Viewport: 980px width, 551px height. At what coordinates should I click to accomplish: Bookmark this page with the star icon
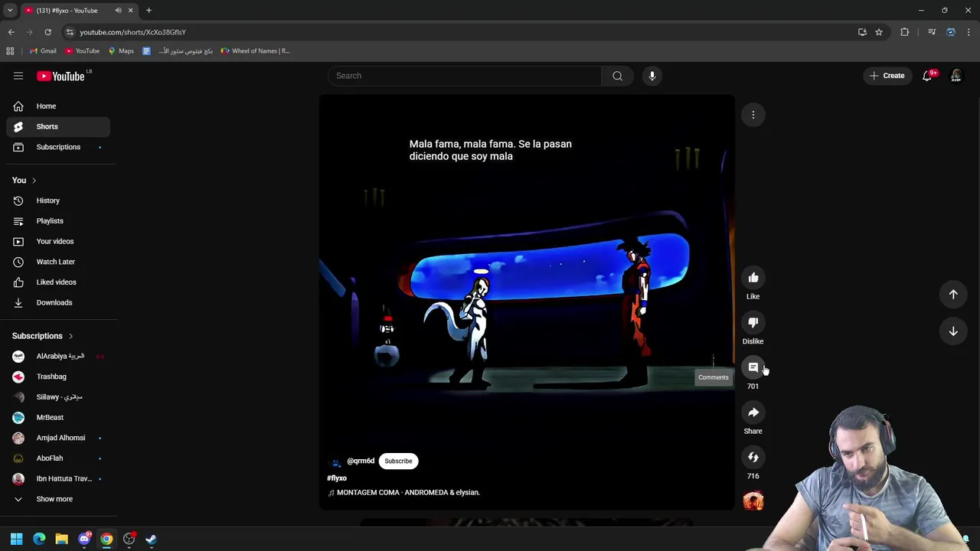point(879,32)
